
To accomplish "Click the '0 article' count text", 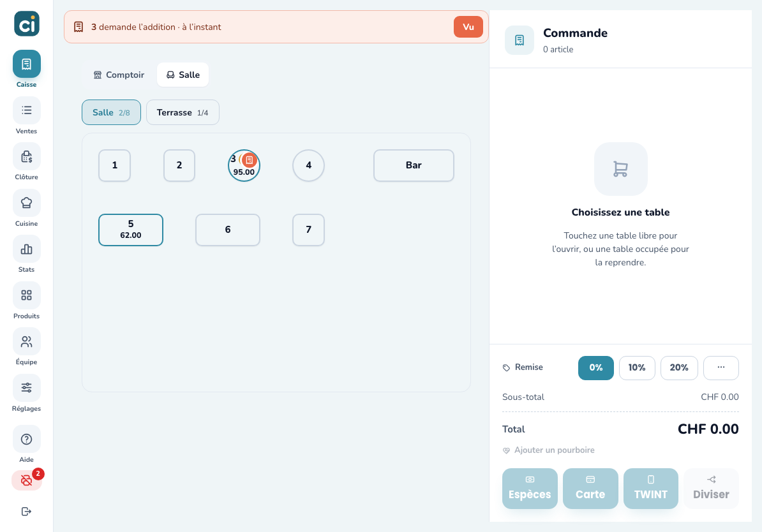I will pos(558,50).
